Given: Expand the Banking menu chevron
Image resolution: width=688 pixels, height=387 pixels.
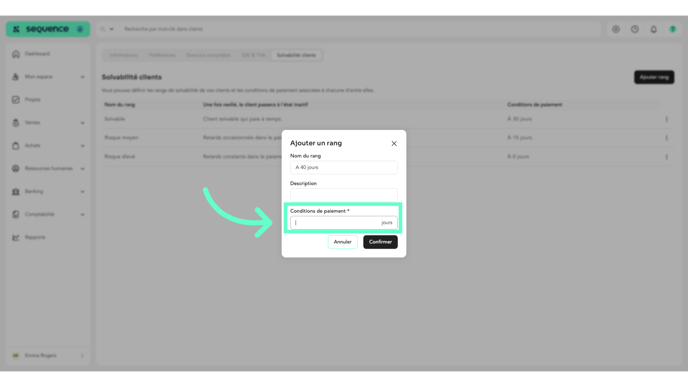Looking at the screenshot, I should click(82, 192).
